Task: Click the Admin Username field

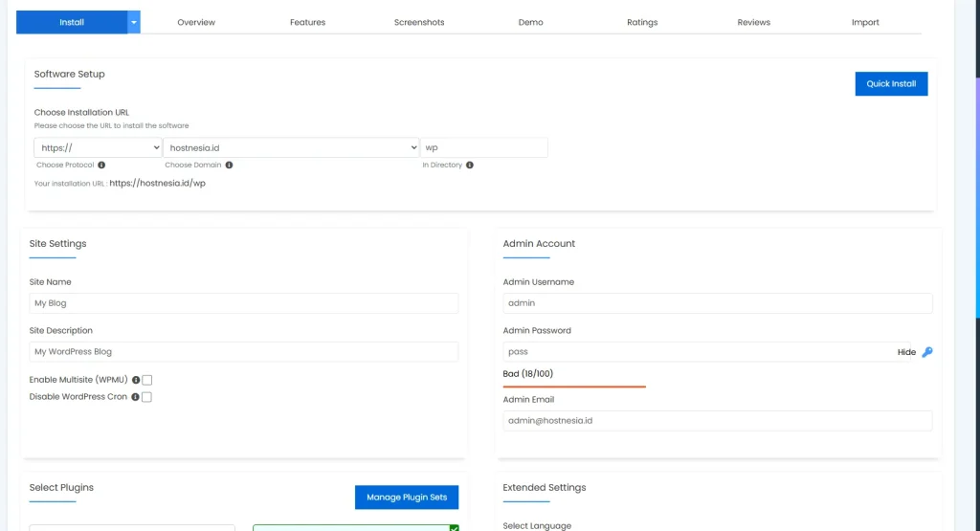Action: point(718,303)
